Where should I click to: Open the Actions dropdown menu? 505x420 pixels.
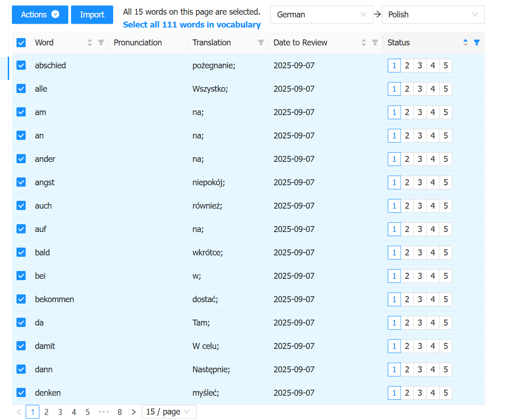point(40,15)
